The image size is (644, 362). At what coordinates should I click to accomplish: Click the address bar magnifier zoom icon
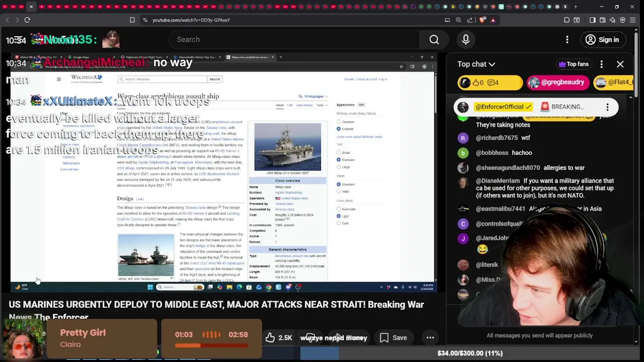tap(458, 20)
